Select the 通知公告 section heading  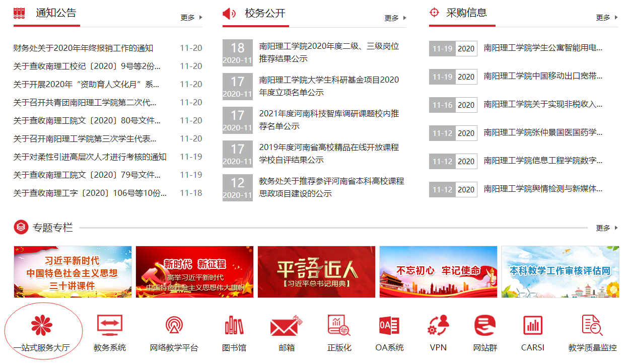pyautogui.click(x=56, y=13)
